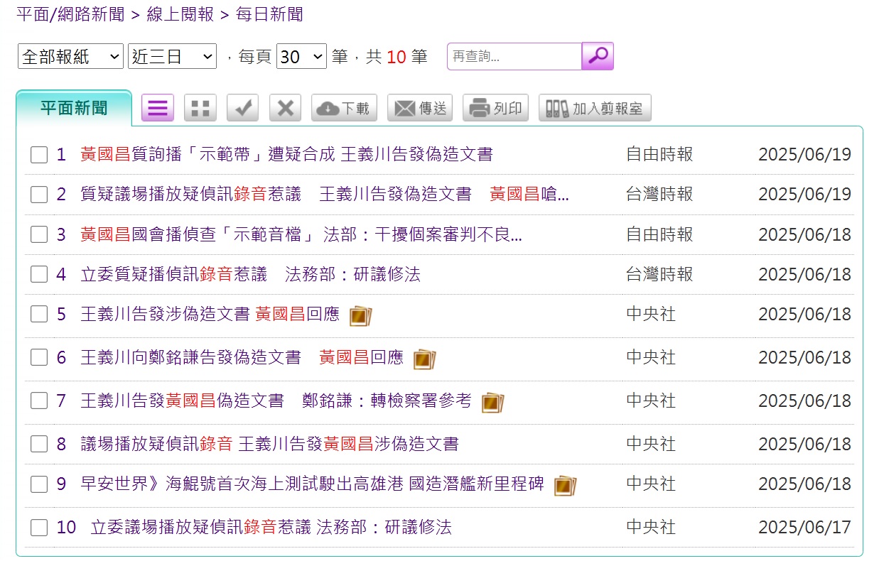Open the 全部報紙 newspaper dropdown
This screenshot has height=588, width=879.
point(70,57)
